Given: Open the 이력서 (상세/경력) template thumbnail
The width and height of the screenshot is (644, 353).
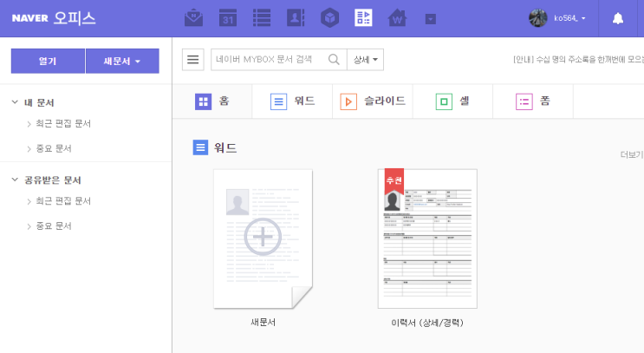Looking at the screenshot, I should click(427, 239).
